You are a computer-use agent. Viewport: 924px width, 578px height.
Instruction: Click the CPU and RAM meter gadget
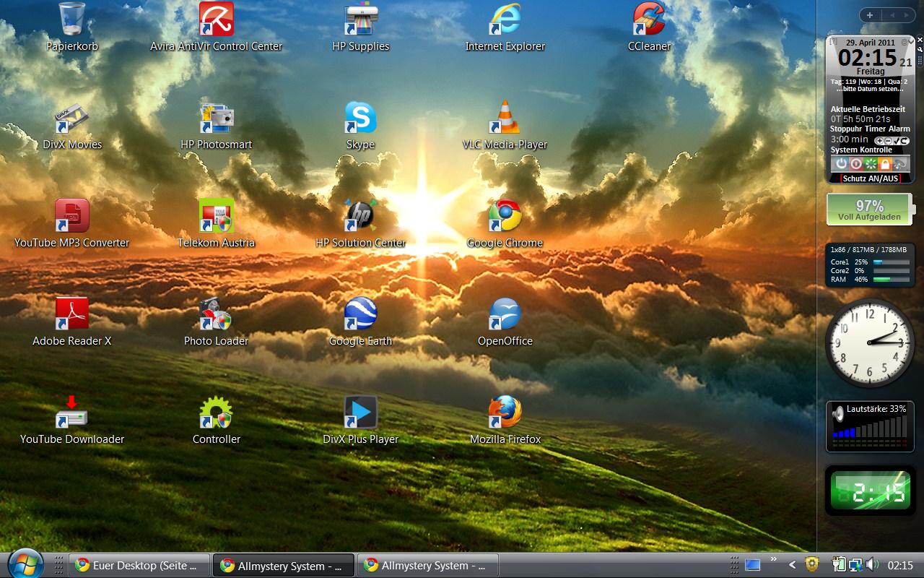[870, 265]
